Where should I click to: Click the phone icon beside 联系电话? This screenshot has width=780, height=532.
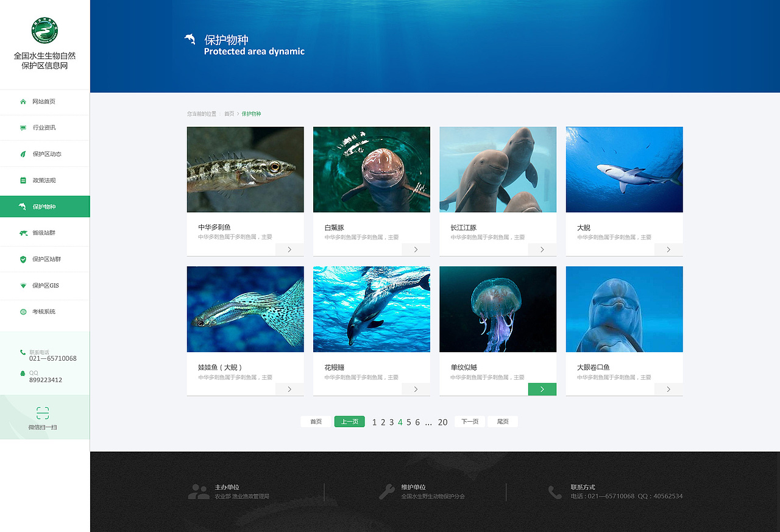coord(23,352)
